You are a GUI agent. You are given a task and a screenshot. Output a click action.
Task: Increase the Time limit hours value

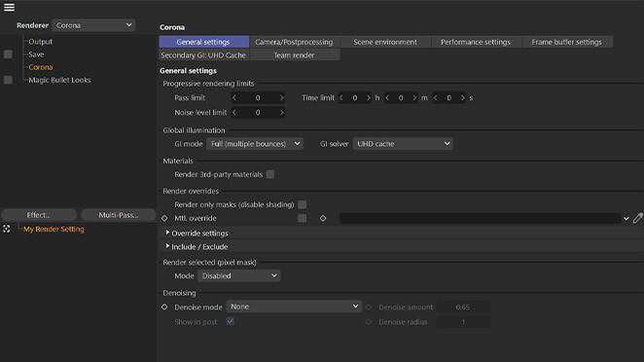pyautogui.click(x=369, y=97)
